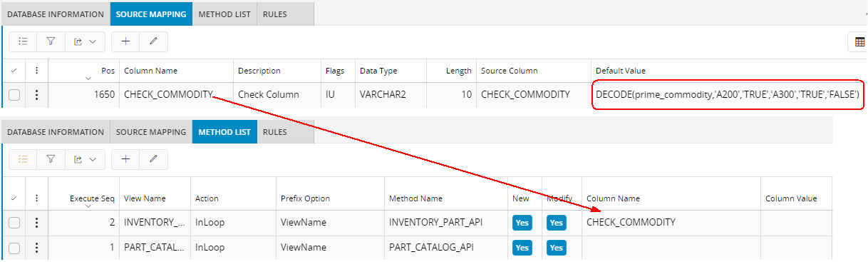Click the pencil edit icon in Method List toolbar
The width and height of the screenshot is (868, 262).
point(153,159)
